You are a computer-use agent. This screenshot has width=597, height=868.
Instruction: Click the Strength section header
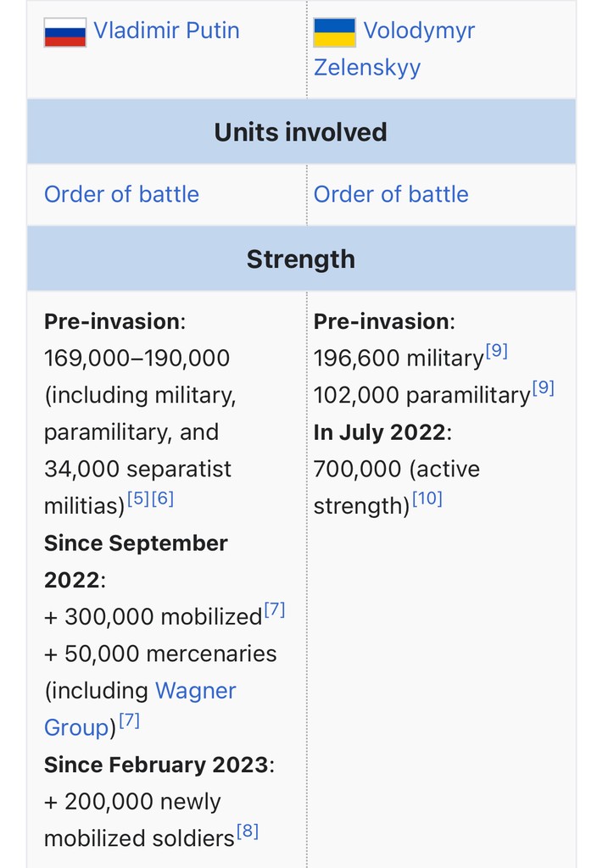[x=301, y=259]
